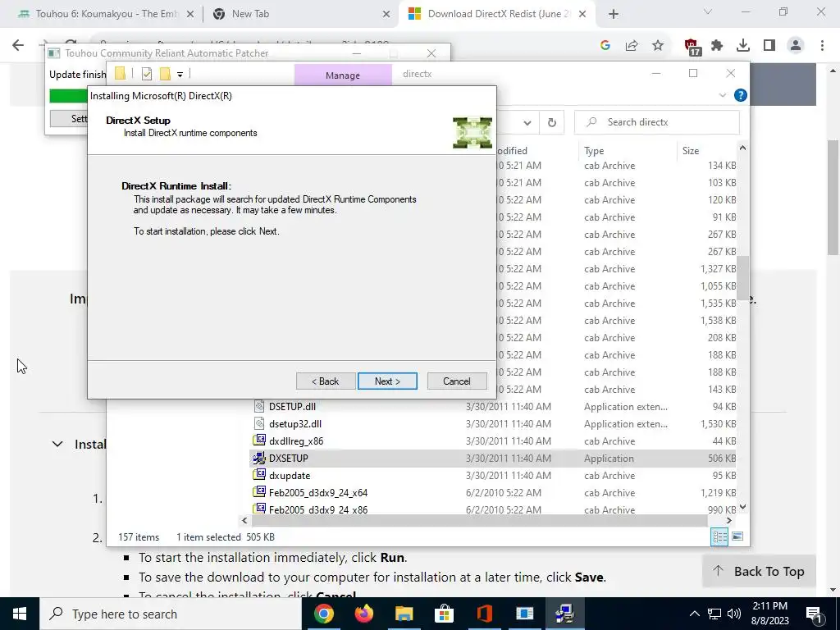Click Back To Top button
This screenshot has height=630, width=840.
(759, 571)
